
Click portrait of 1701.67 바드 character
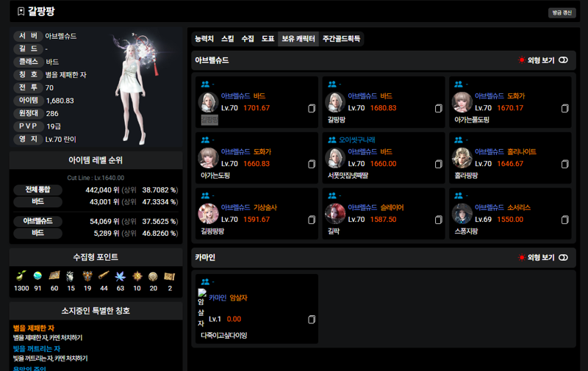point(208,102)
